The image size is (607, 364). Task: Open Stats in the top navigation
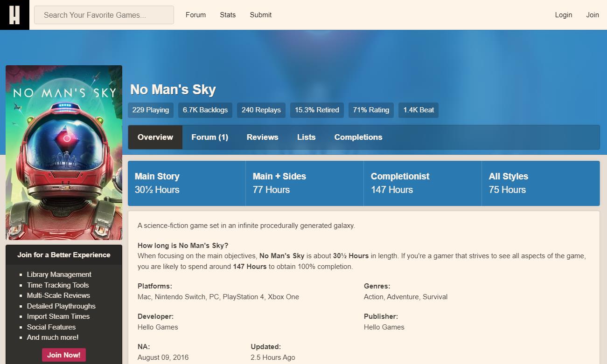pyautogui.click(x=228, y=15)
